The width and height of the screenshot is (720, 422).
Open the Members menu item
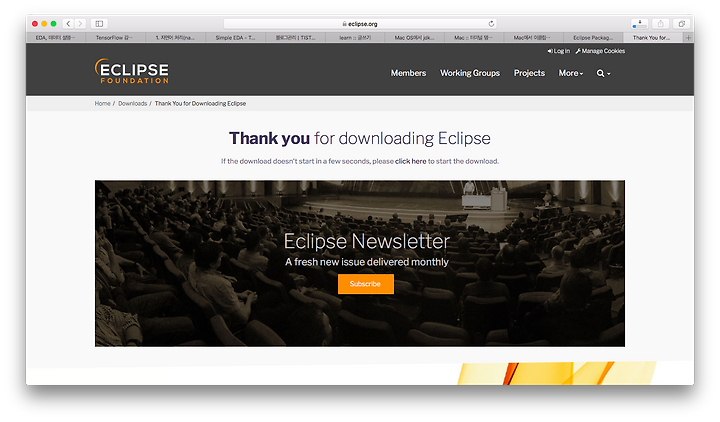point(408,73)
